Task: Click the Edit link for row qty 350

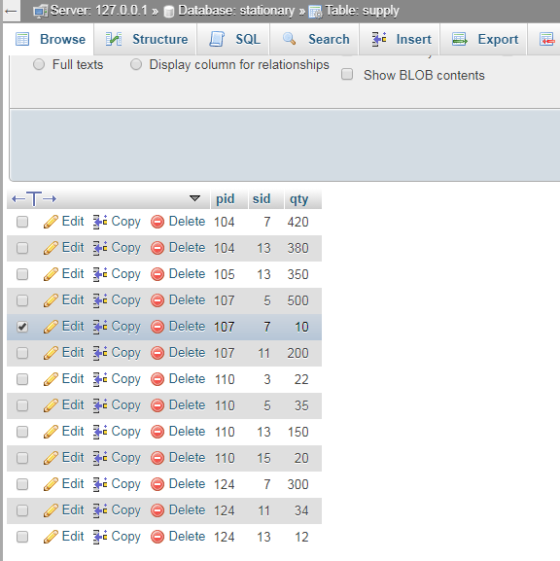Action: pos(73,274)
